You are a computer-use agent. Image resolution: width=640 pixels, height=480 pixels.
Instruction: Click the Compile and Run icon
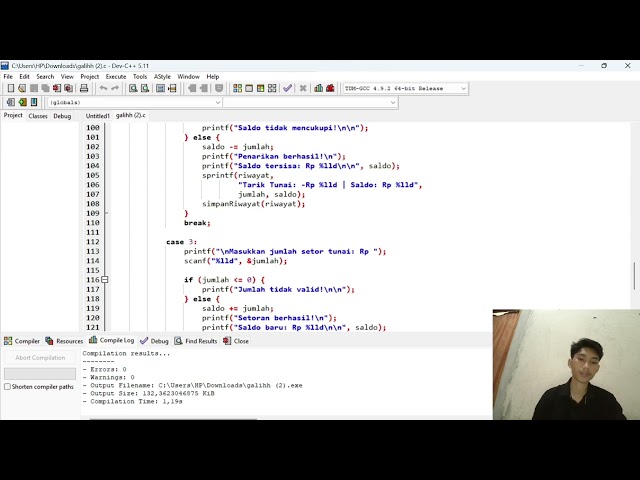pyautogui.click(x=260, y=88)
